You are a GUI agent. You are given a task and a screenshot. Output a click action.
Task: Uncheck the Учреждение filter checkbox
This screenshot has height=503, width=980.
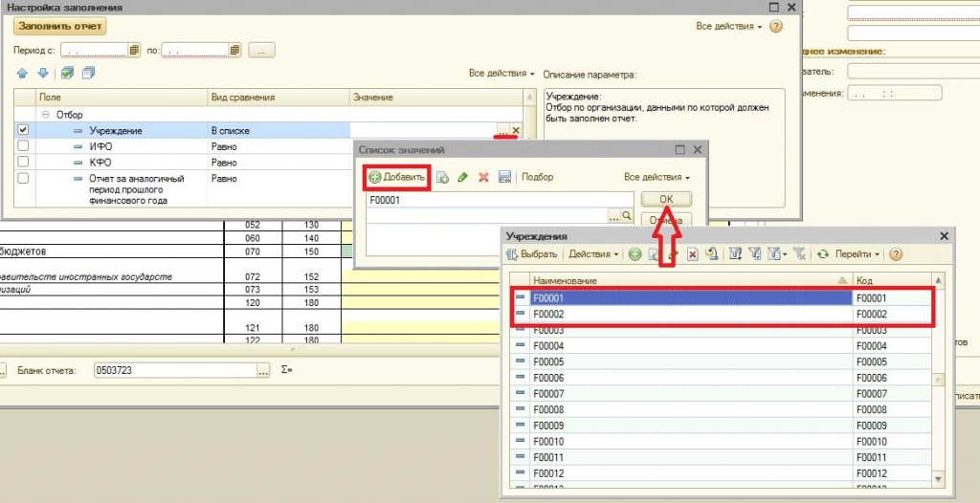[23, 130]
